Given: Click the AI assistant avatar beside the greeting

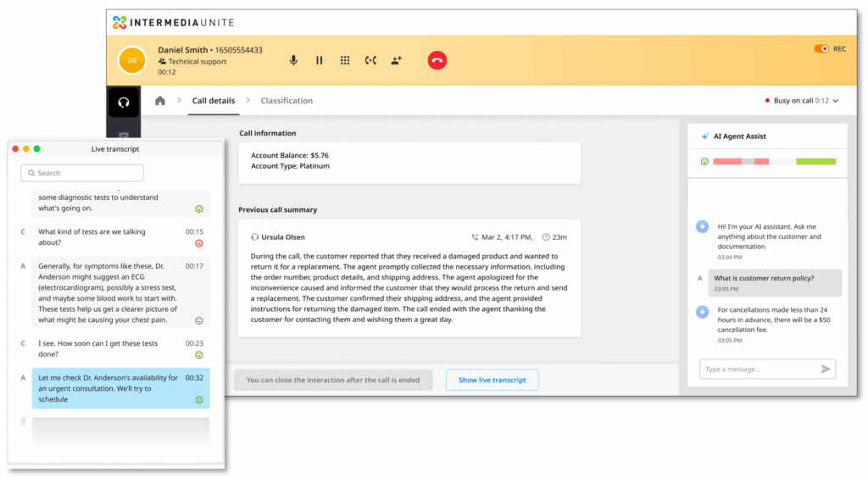Looking at the screenshot, I should coord(702,227).
